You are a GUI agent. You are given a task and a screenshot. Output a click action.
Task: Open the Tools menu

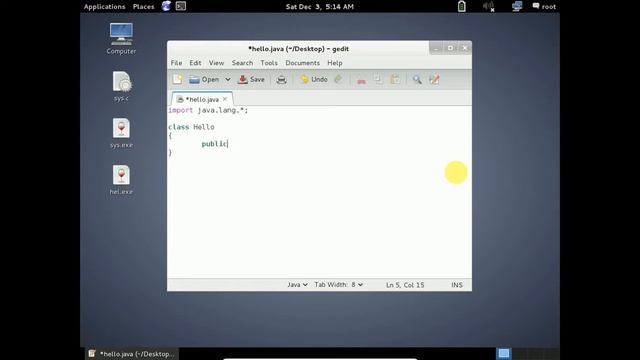point(269,63)
